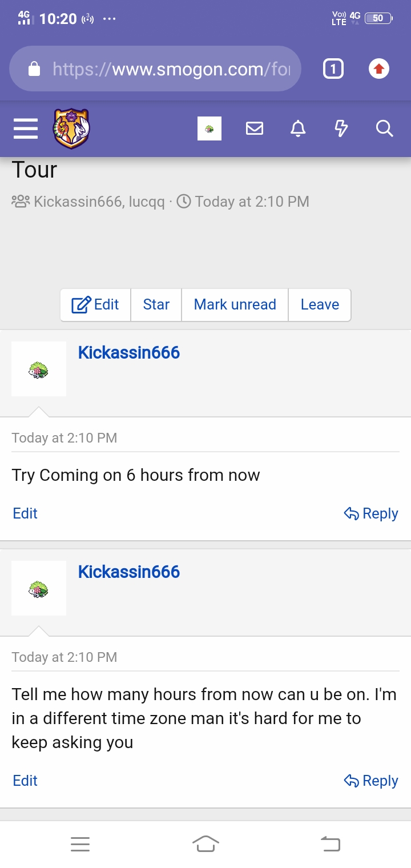This screenshot has width=411, height=868.
Task: Reply to the "Try Coming on" message
Action: coord(371,514)
